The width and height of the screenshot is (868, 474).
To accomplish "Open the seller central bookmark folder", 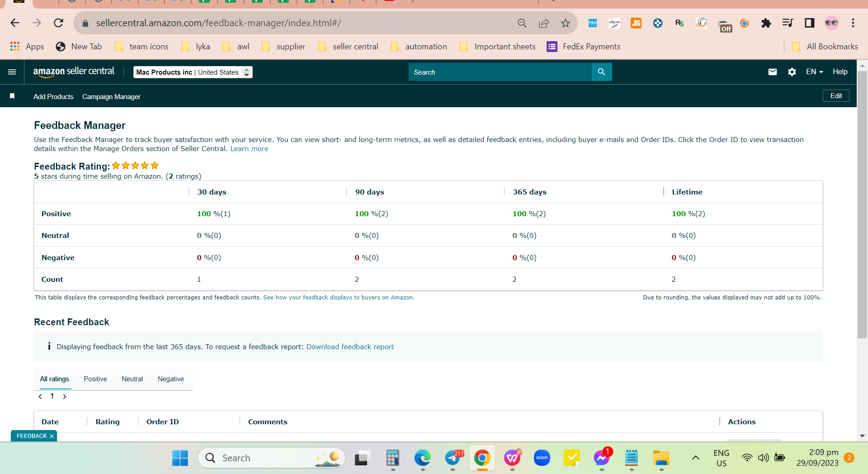I will click(348, 47).
